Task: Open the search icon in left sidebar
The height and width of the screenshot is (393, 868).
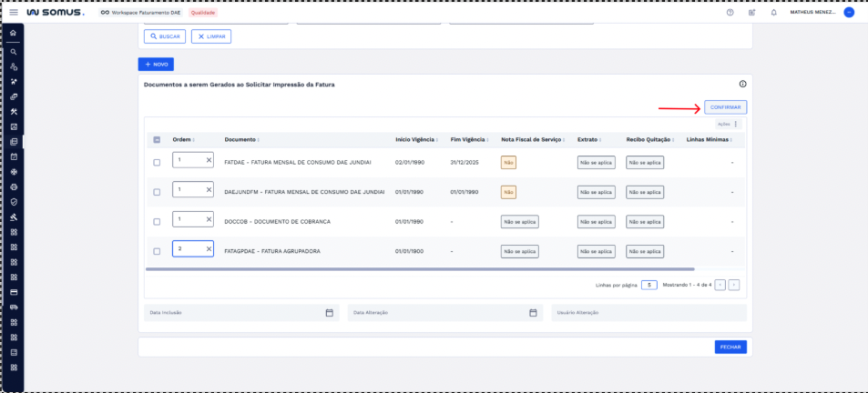Action: click(14, 52)
